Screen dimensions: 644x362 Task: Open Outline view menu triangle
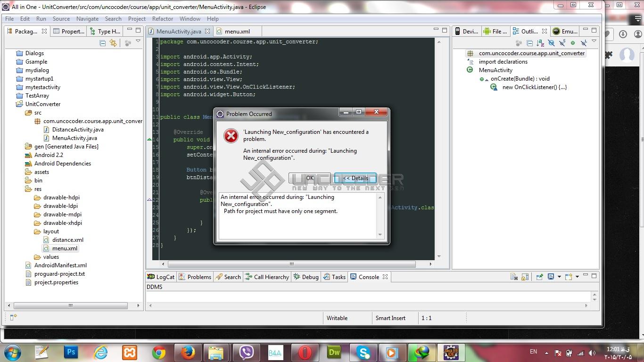(x=594, y=42)
